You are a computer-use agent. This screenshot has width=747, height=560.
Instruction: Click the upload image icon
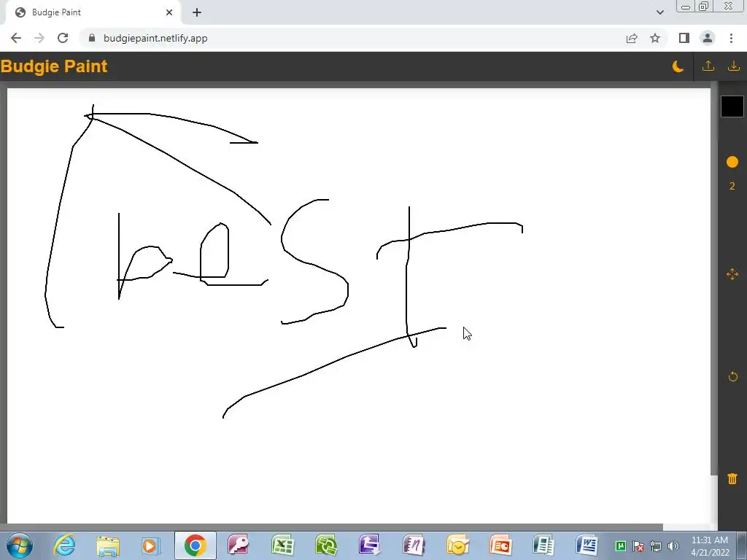(708, 66)
